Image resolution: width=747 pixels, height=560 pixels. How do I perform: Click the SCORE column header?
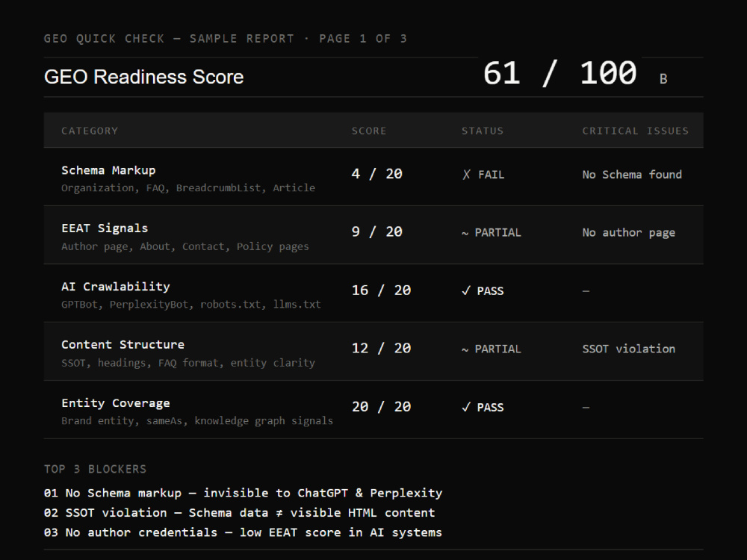(369, 131)
